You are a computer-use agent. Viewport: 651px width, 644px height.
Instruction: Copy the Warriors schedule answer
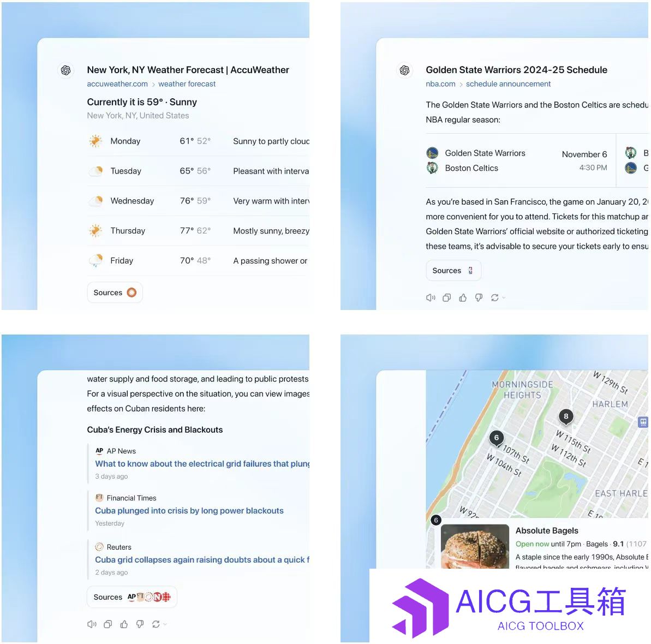pos(447,297)
